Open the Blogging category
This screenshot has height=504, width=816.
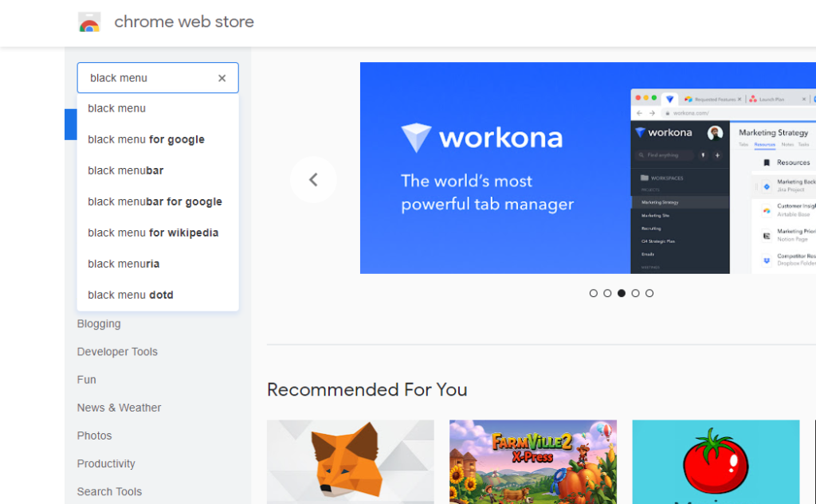[x=99, y=324]
